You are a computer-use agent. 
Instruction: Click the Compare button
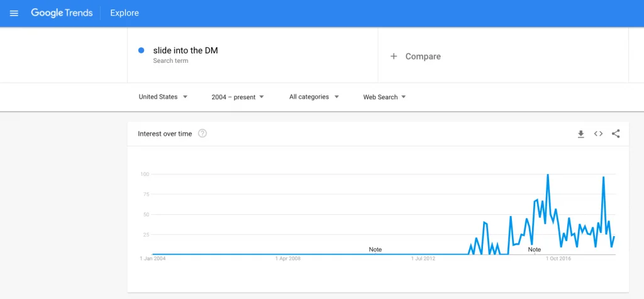[x=423, y=57]
